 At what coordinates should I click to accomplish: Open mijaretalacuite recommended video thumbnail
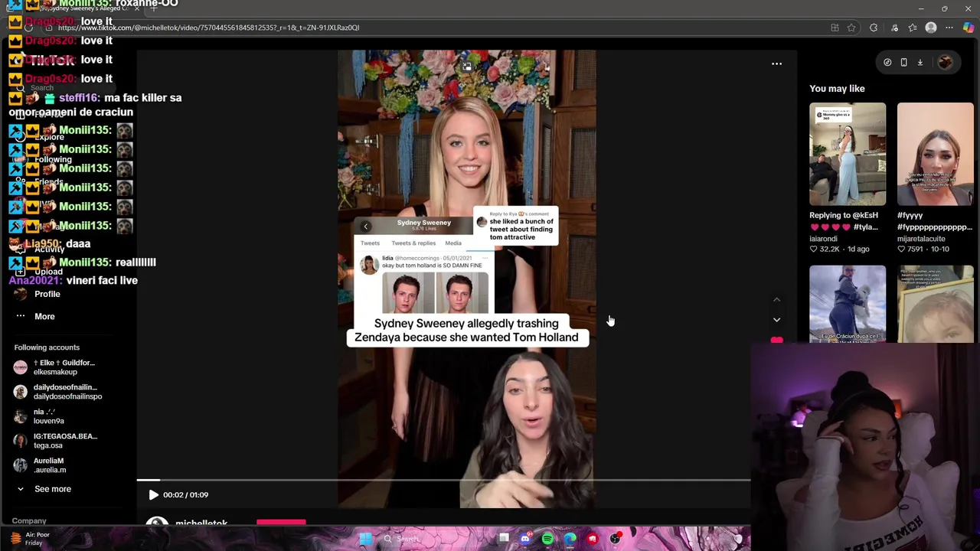click(935, 155)
